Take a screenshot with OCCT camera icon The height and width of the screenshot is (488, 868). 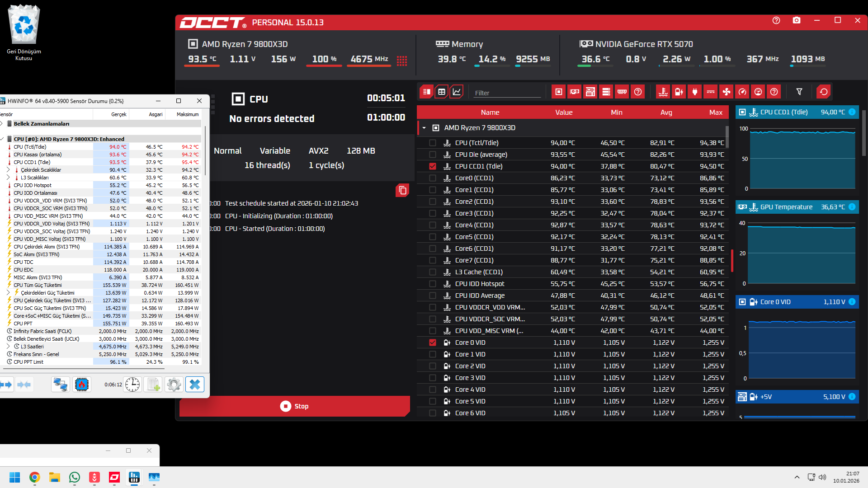pyautogui.click(x=797, y=20)
